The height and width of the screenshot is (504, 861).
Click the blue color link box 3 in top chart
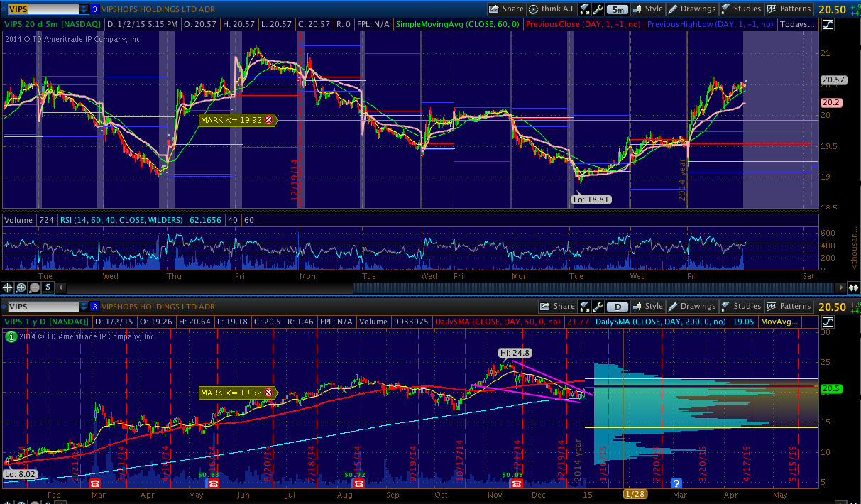(x=95, y=9)
